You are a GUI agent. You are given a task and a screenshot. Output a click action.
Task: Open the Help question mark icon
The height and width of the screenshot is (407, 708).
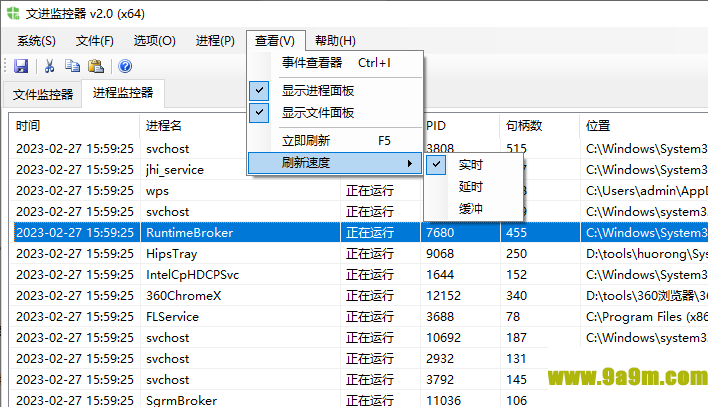(125, 66)
